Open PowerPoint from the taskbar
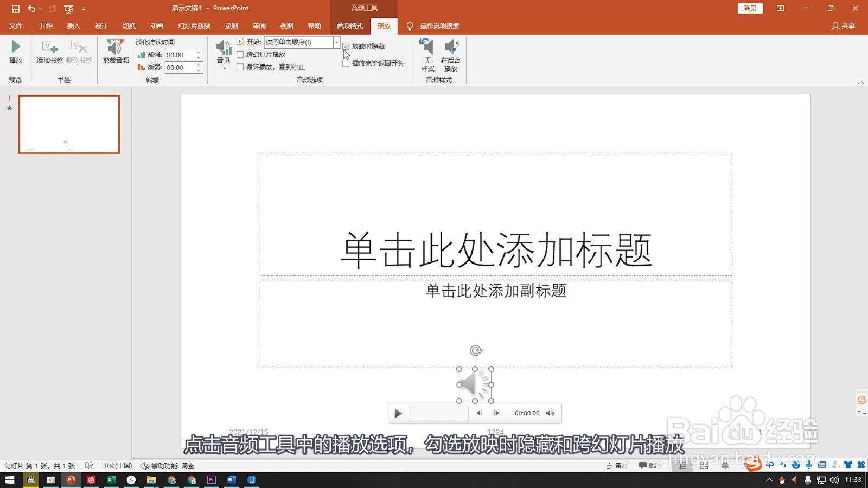The image size is (868, 488). click(x=71, y=479)
